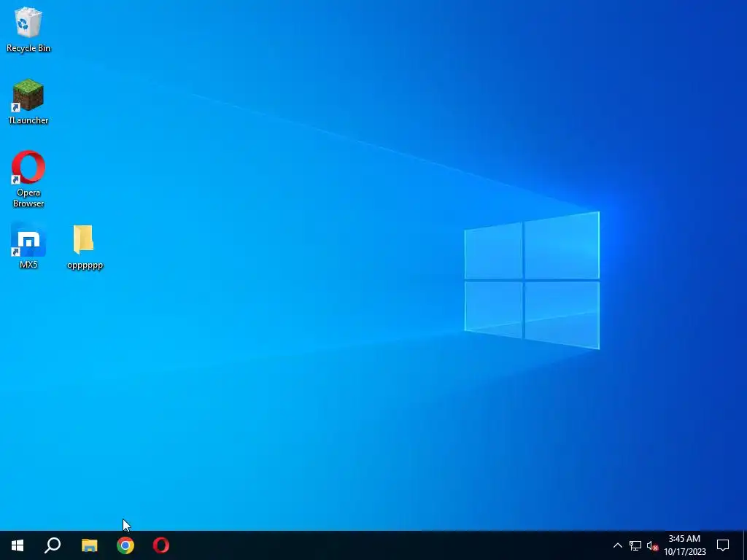Viewport: 747px width, 560px height.
Task: Open the clock showing 3:45 AM
Action: pyautogui.click(x=684, y=545)
